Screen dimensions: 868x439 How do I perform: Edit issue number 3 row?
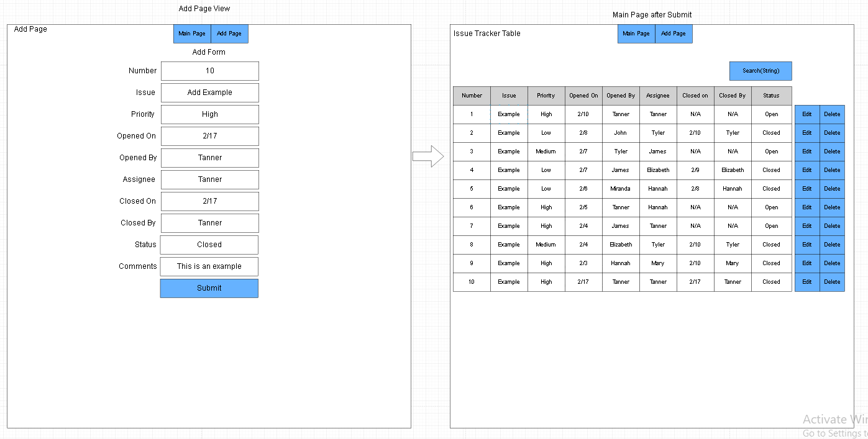[x=807, y=152]
